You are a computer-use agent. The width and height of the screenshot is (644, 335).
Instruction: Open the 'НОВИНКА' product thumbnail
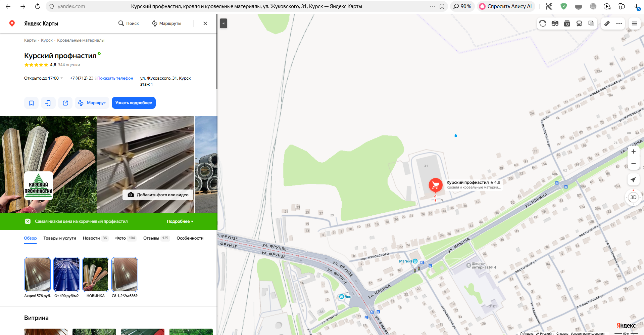(96, 275)
